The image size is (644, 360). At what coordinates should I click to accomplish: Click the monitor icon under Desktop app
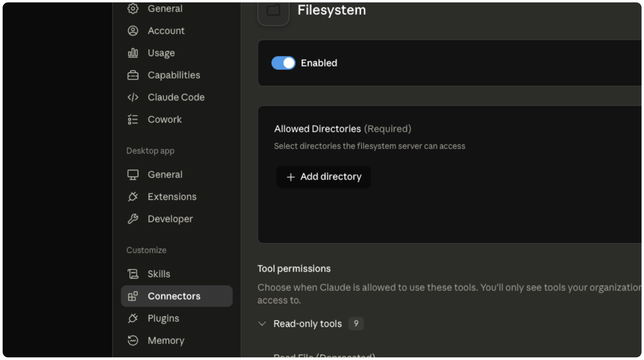[133, 175]
